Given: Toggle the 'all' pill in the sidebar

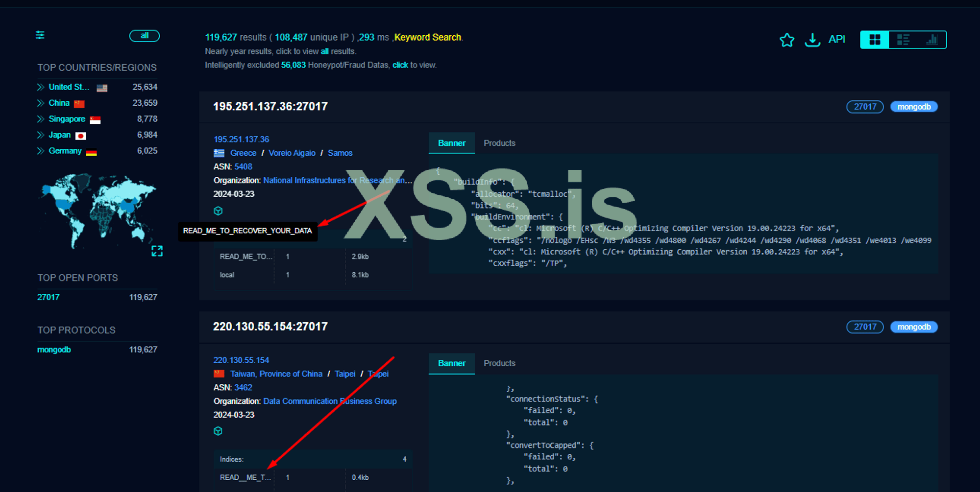Looking at the screenshot, I should click(x=145, y=36).
